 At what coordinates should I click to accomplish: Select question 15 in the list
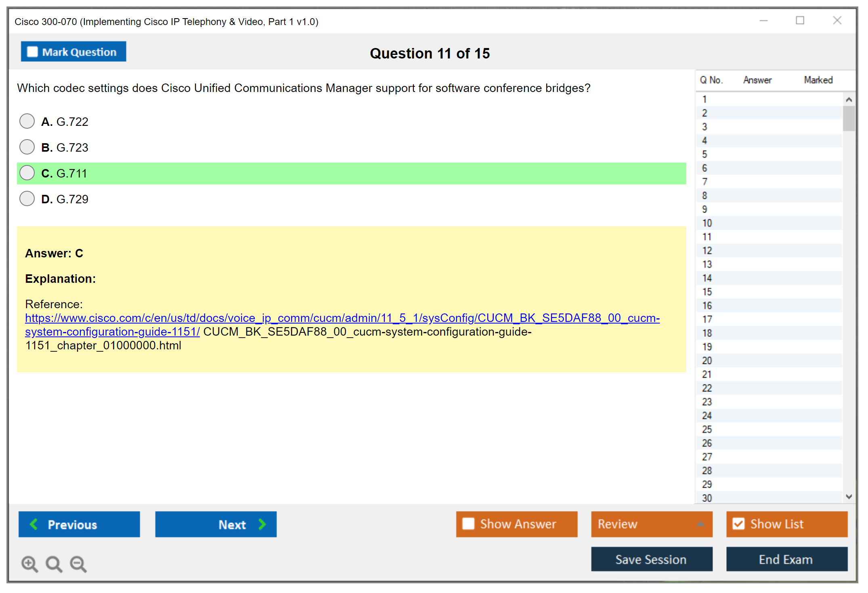707,292
